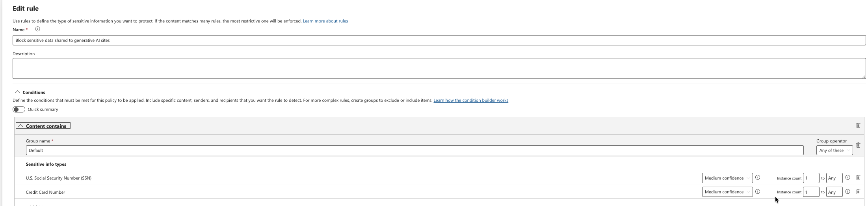Open the Learn more about rules link

(x=325, y=21)
